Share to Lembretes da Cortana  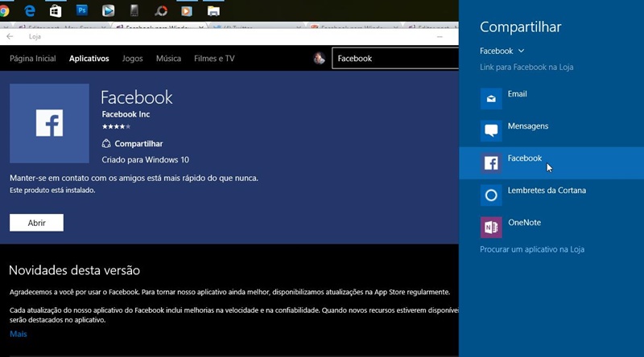(x=547, y=191)
